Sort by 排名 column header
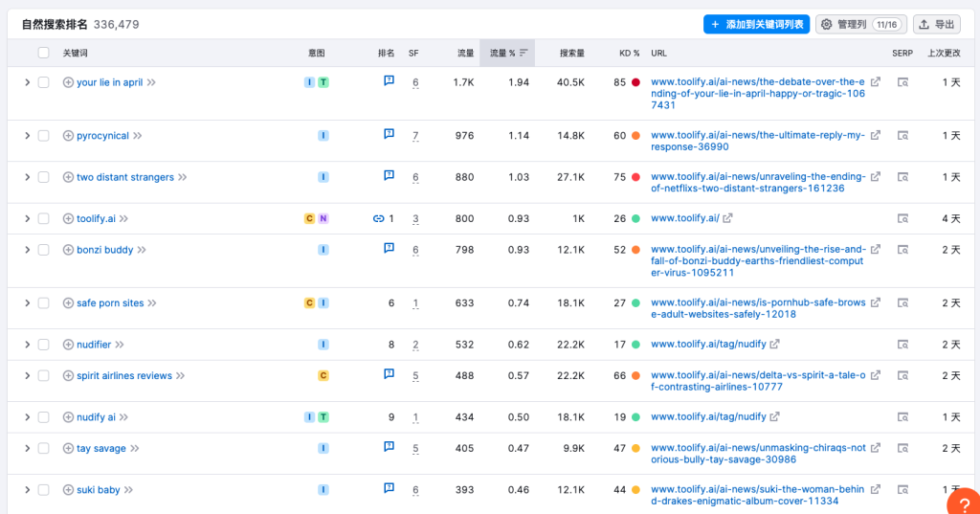The image size is (980, 514). point(386,54)
